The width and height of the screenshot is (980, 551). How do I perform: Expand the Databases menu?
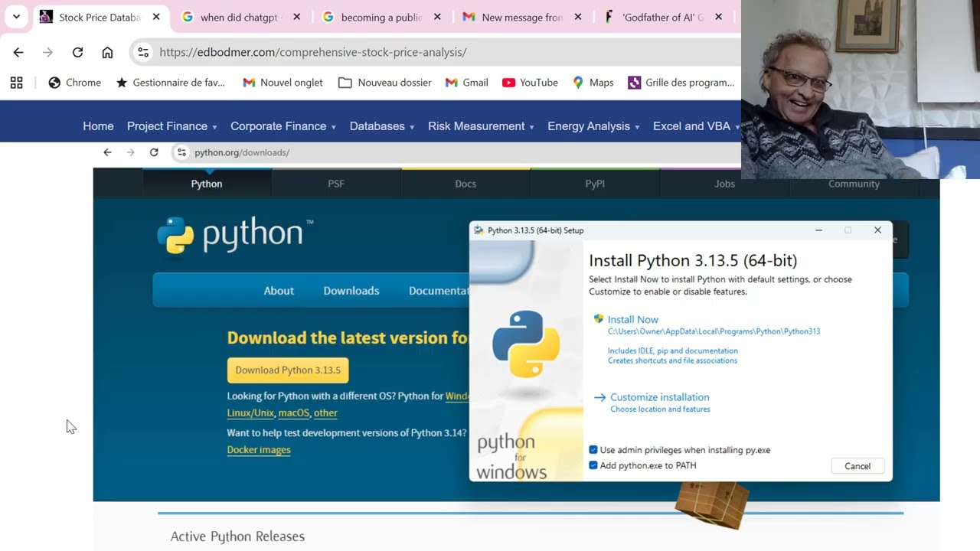382,126
